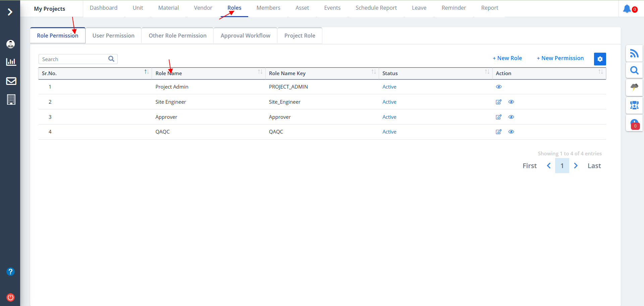
Task: Sort table by Role Name column
Action: 260,72
